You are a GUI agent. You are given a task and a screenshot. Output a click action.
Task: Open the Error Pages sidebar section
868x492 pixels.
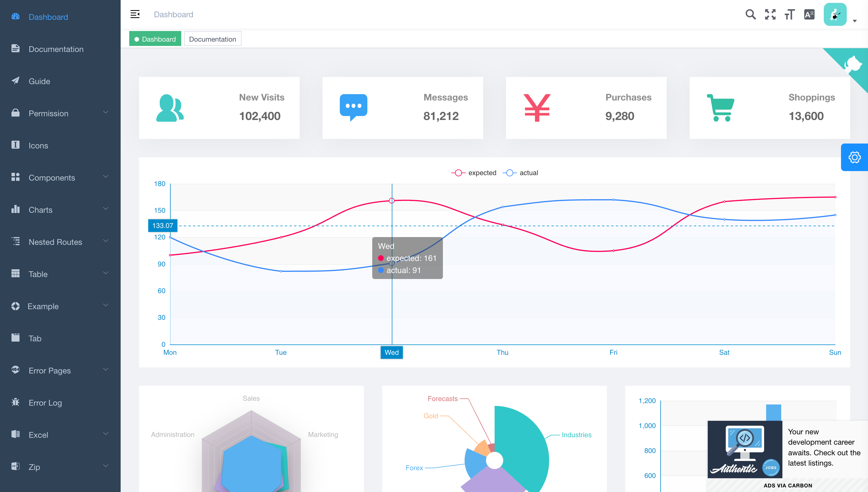pos(60,371)
